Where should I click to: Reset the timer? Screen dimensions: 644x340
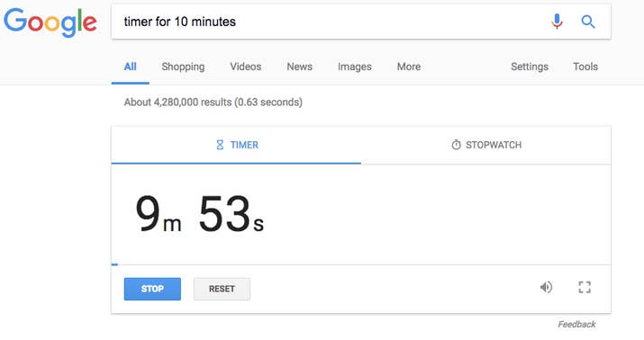tap(222, 289)
